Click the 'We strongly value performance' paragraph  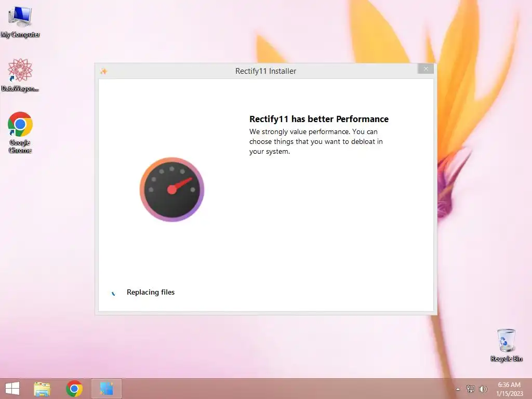click(316, 141)
